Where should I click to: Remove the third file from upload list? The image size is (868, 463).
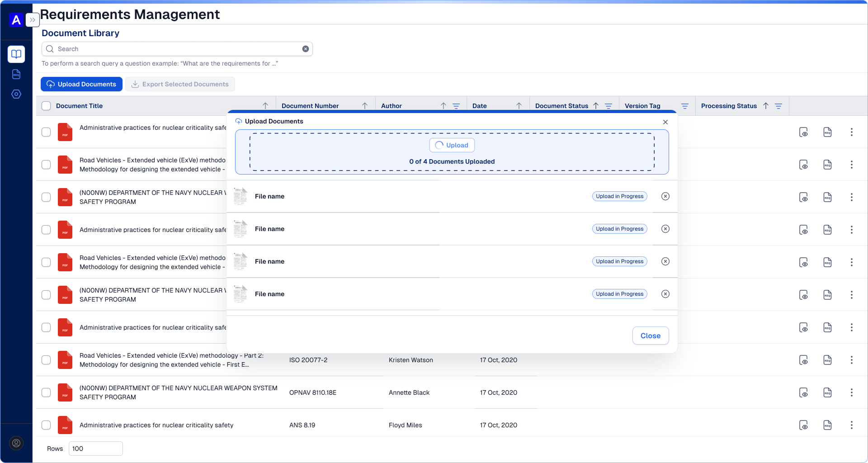pyautogui.click(x=665, y=261)
